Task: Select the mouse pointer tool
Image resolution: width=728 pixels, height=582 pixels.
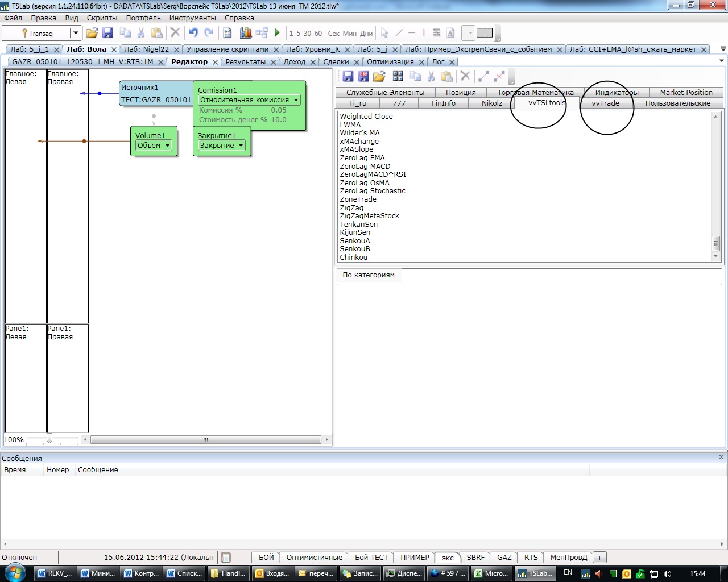Action: 384,33
